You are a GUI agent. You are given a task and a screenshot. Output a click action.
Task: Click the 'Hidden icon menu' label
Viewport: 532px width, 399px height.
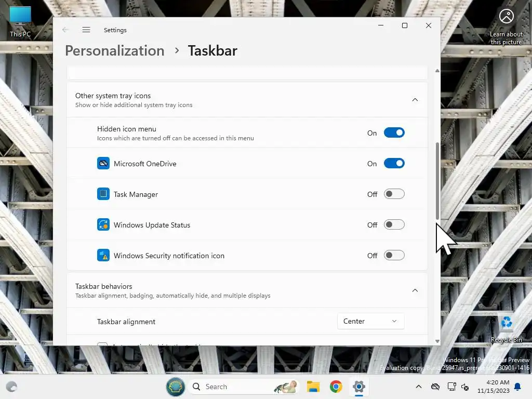click(x=127, y=129)
